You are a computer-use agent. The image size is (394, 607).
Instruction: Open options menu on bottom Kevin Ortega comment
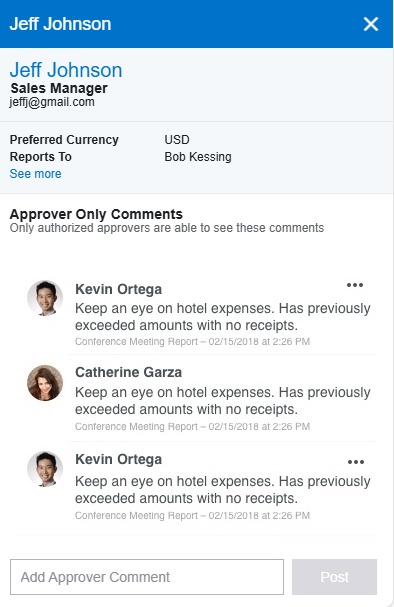click(x=356, y=462)
